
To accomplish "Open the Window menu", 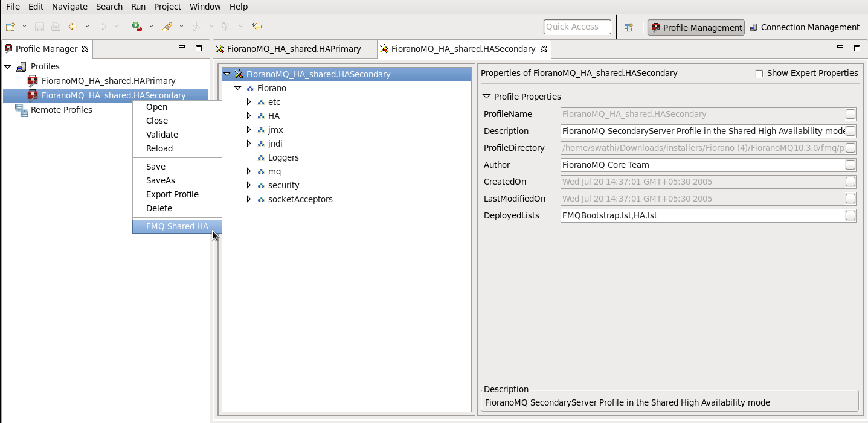I will (205, 7).
